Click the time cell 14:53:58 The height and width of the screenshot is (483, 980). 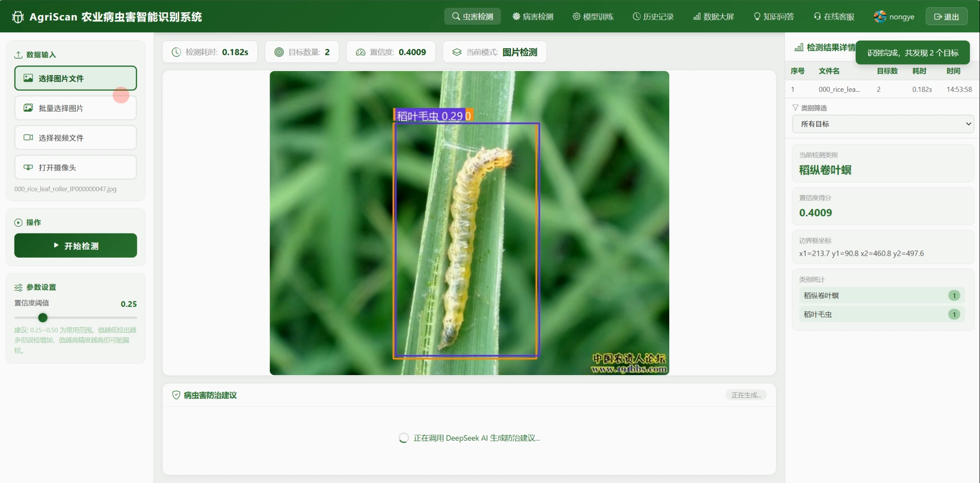coord(959,90)
